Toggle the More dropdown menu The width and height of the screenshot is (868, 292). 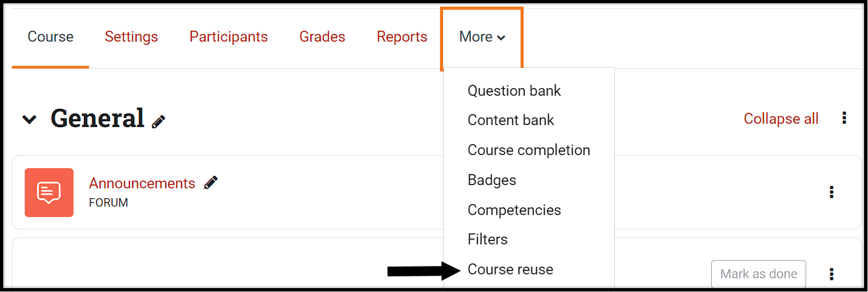pyautogui.click(x=482, y=37)
